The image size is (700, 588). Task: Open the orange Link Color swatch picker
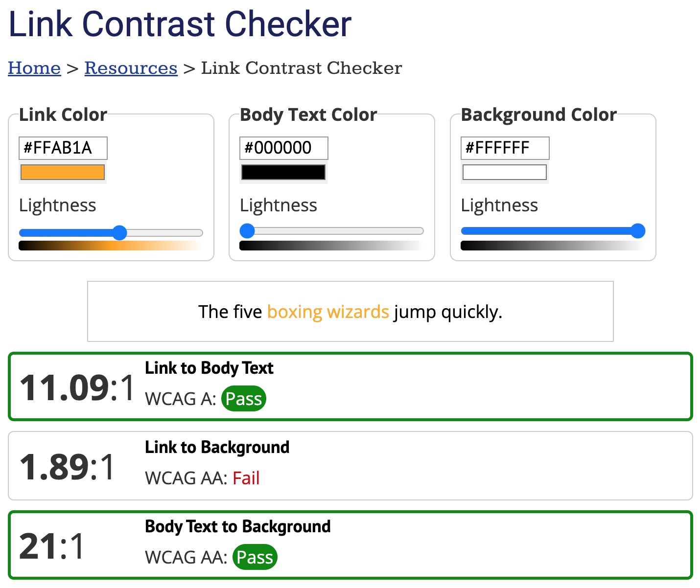tap(63, 172)
